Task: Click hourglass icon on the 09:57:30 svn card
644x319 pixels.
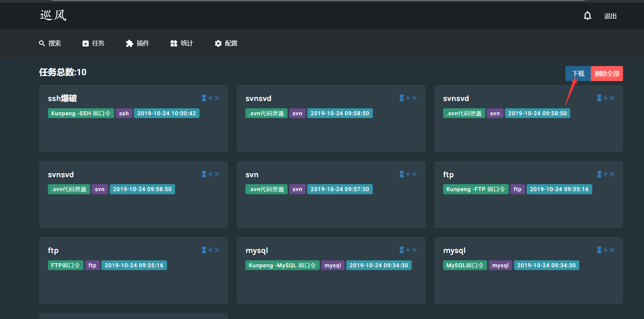Action: [x=402, y=174]
